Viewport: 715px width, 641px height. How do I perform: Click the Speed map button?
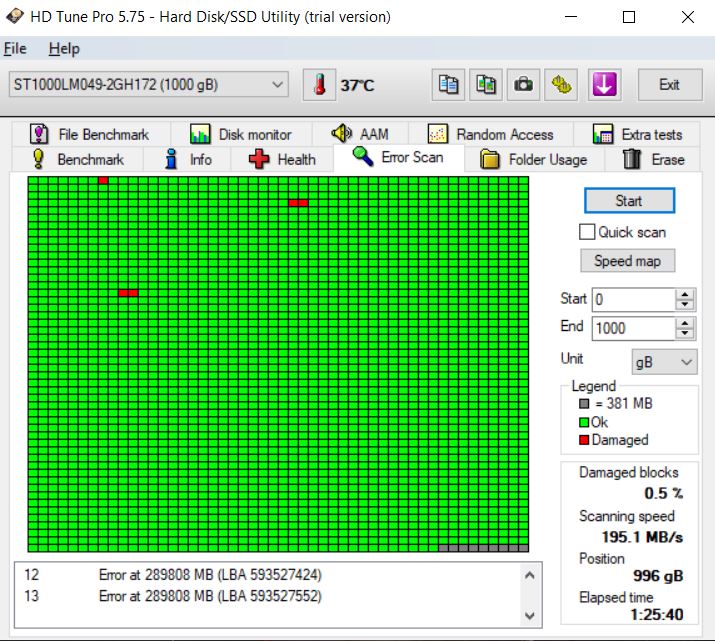tap(628, 261)
